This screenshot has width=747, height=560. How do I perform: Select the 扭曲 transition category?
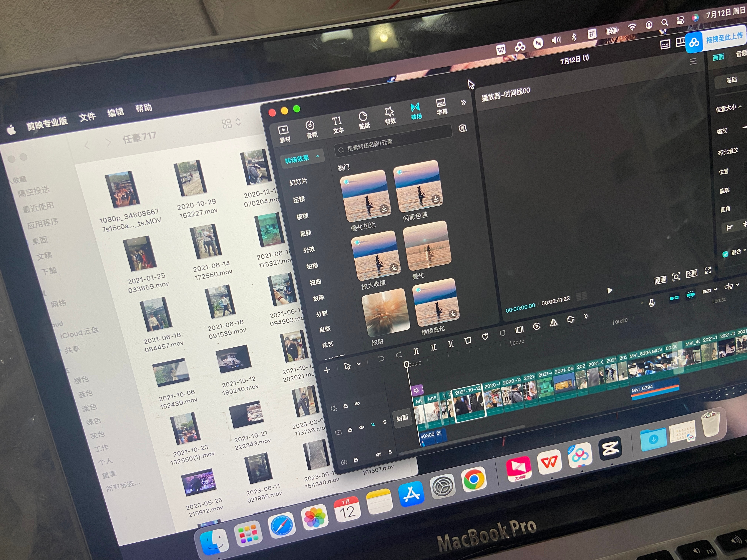[x=315, y=282]
